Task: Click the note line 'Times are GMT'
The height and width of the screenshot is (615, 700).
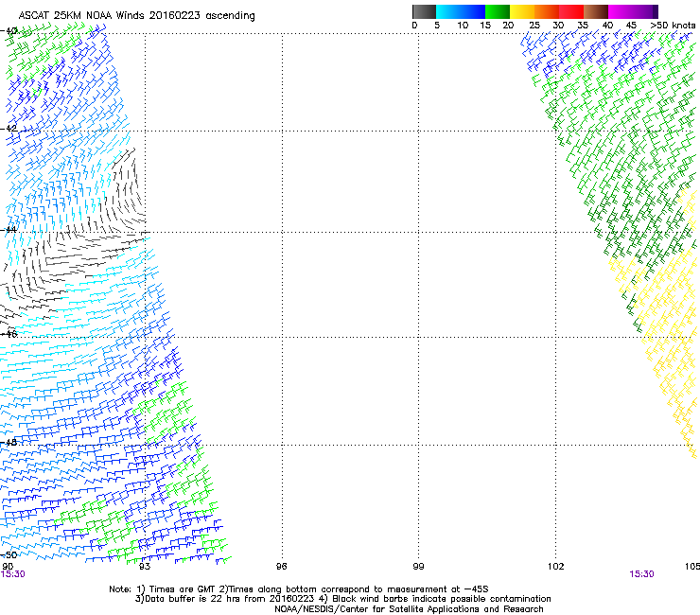Action: coord(184,589)
